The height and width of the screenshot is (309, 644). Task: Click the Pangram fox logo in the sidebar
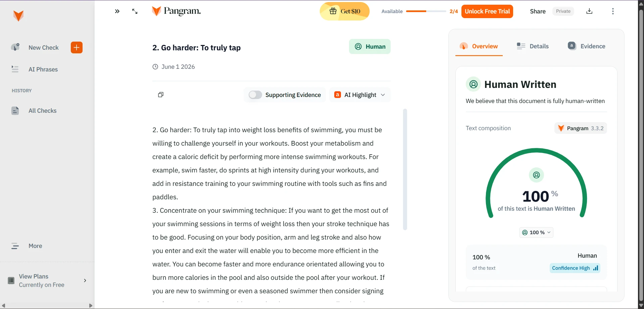18,16
